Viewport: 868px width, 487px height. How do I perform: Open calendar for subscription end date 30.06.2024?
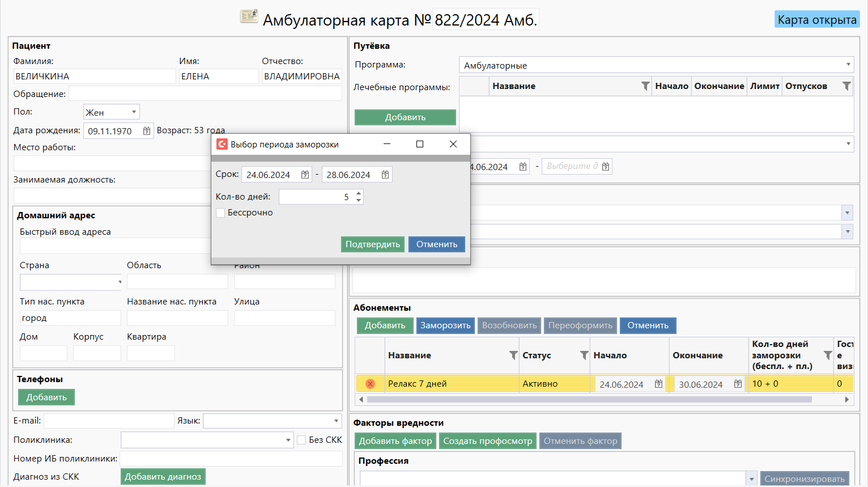point(738,384)
